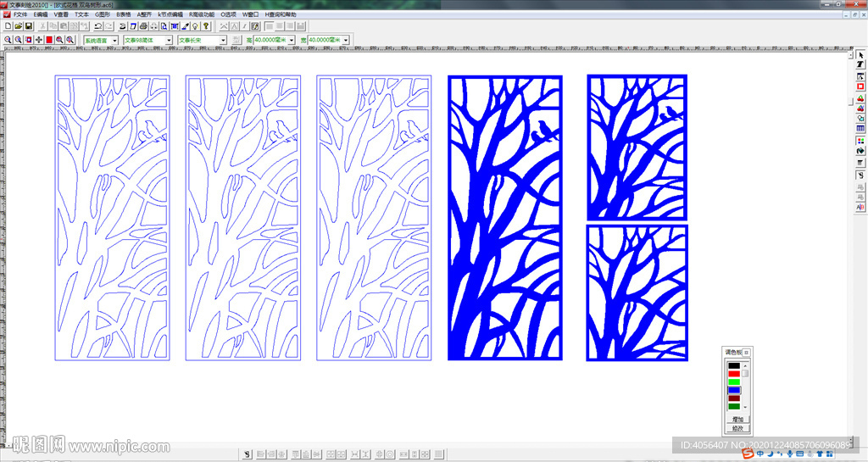Save the file with the floppy disk icon

click(x=29, y=26)
